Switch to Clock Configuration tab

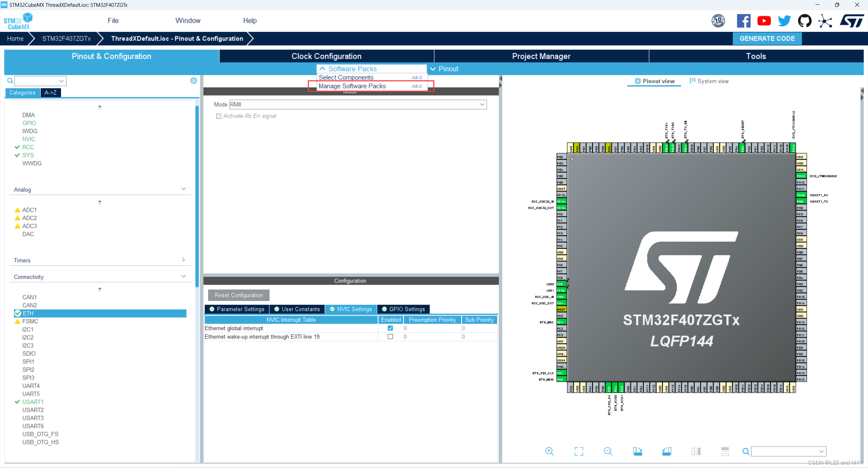click(327, 56)
